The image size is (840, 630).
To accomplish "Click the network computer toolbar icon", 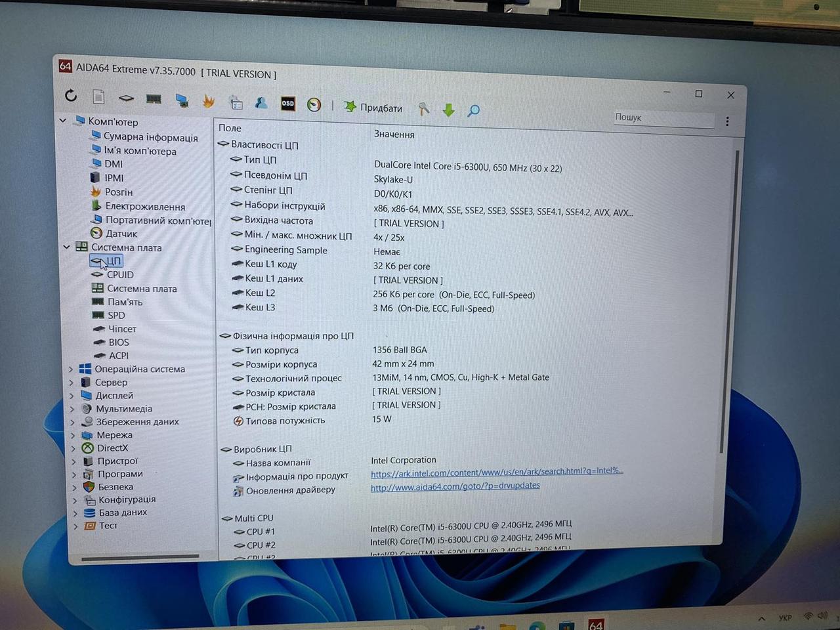I will click(x=182, y=100).
